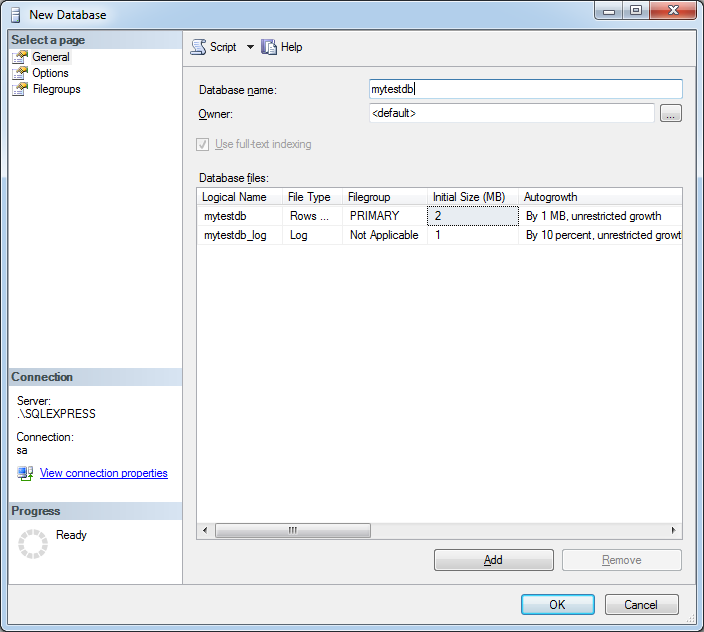Click the Log file type cell
The height and width of the screenshot is (632, 704).
312,235
